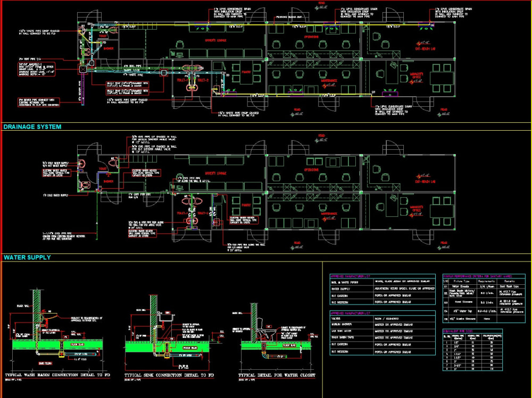Image resolution: width=532 pixels, height=398 pixels.
Task: Select MAINTENANCE room label in water supply plan
Action: pyautogui.click(x=329, y=214)
